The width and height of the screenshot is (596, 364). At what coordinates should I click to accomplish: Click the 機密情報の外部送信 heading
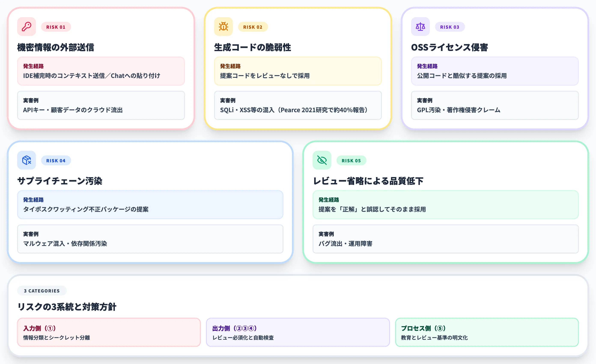56,47
